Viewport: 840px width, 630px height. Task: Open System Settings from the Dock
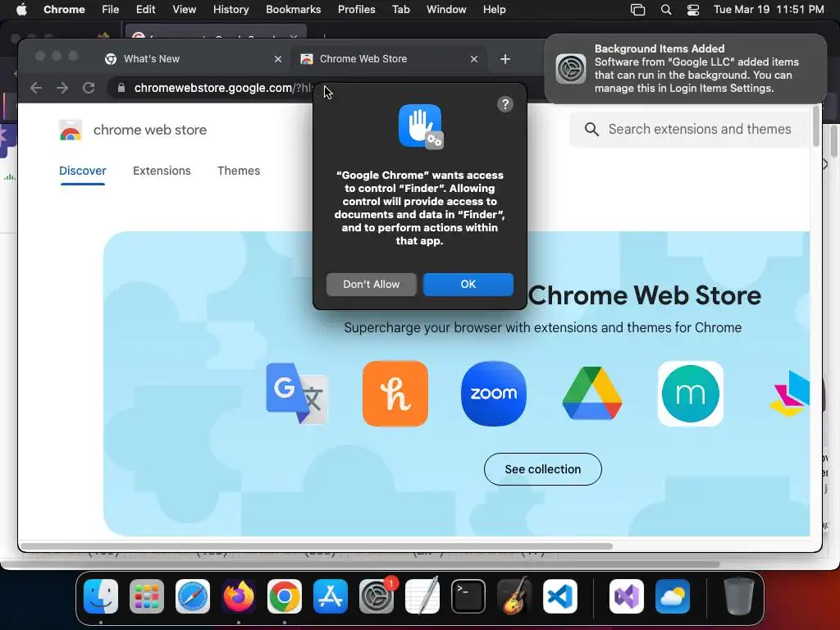[377, 596]
